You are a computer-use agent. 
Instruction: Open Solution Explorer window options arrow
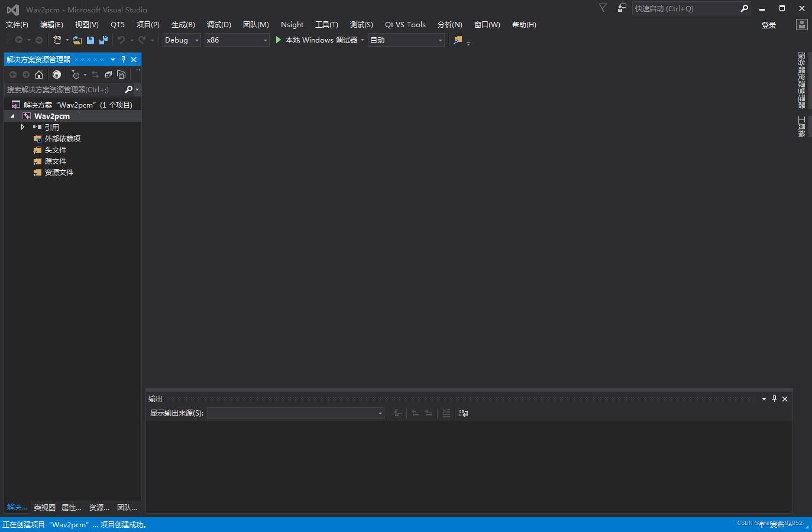[112, 60]
